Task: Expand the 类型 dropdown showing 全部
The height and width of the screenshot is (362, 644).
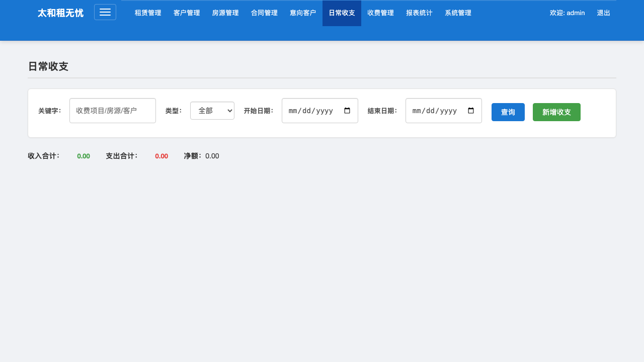Action: pyautogui.click(x=212, y=111)
